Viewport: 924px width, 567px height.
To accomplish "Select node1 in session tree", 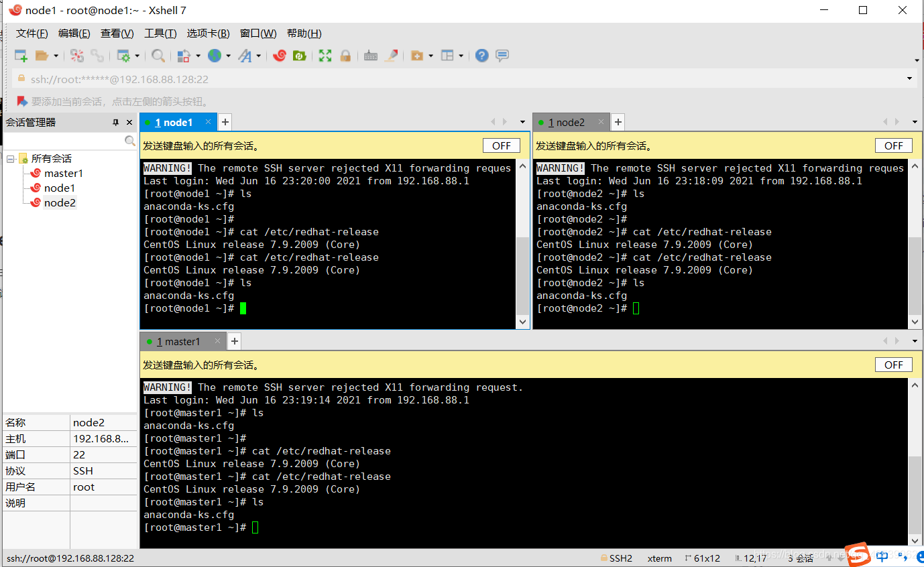I will click(x=59, y=188).
